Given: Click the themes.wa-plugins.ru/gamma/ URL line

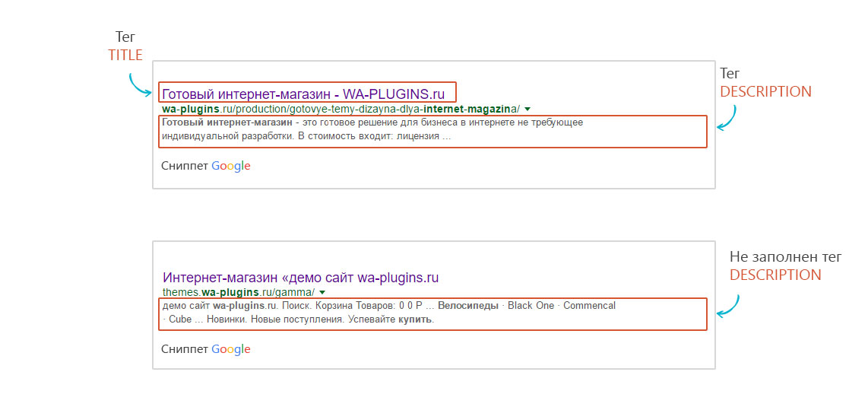Looking at the screenshot, I should 239,292.
